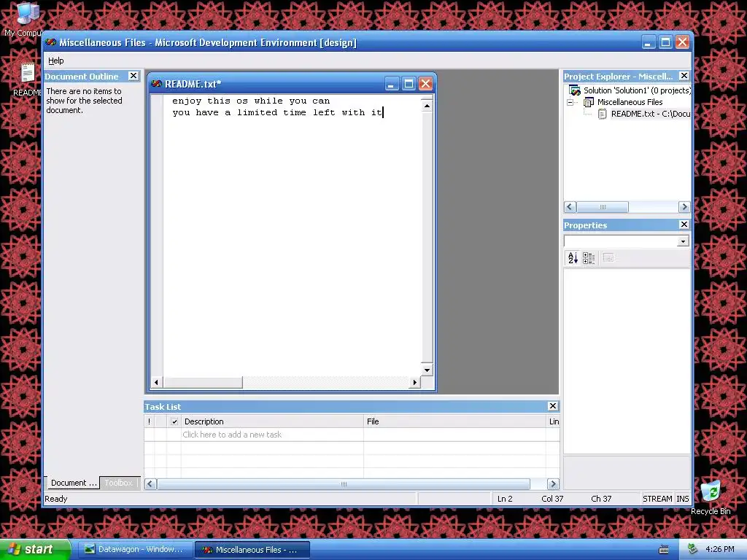
Task: Close the README.txt document window
Action: coord(425,84)
